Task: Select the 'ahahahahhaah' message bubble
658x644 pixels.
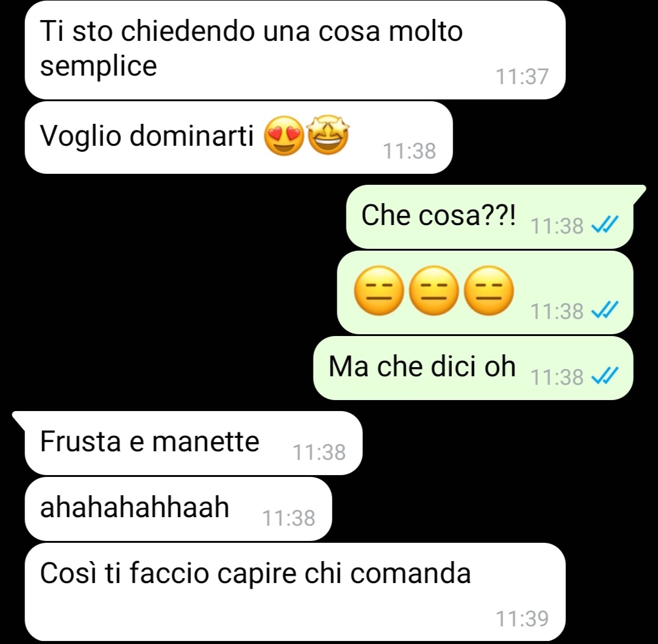Action: [x=178, y=509]
